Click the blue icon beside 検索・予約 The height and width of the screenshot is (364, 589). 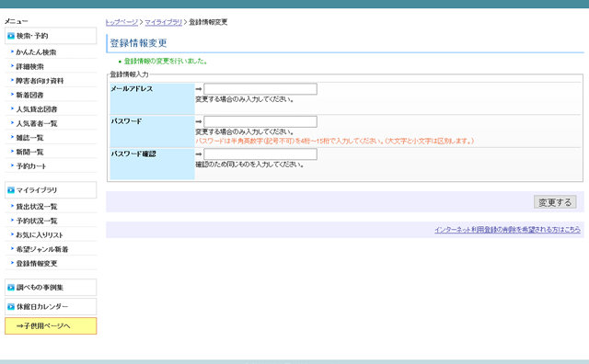pos(11,36)
